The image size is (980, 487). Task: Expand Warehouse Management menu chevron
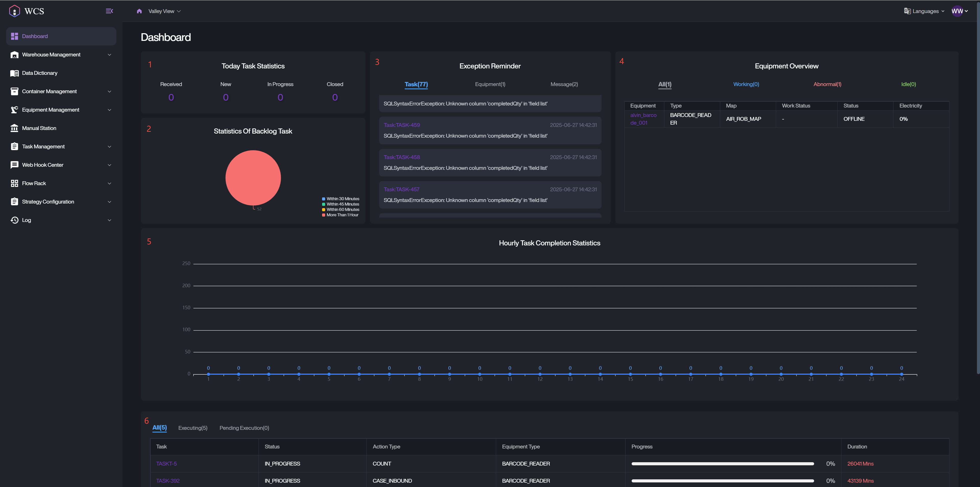[109, 55]
